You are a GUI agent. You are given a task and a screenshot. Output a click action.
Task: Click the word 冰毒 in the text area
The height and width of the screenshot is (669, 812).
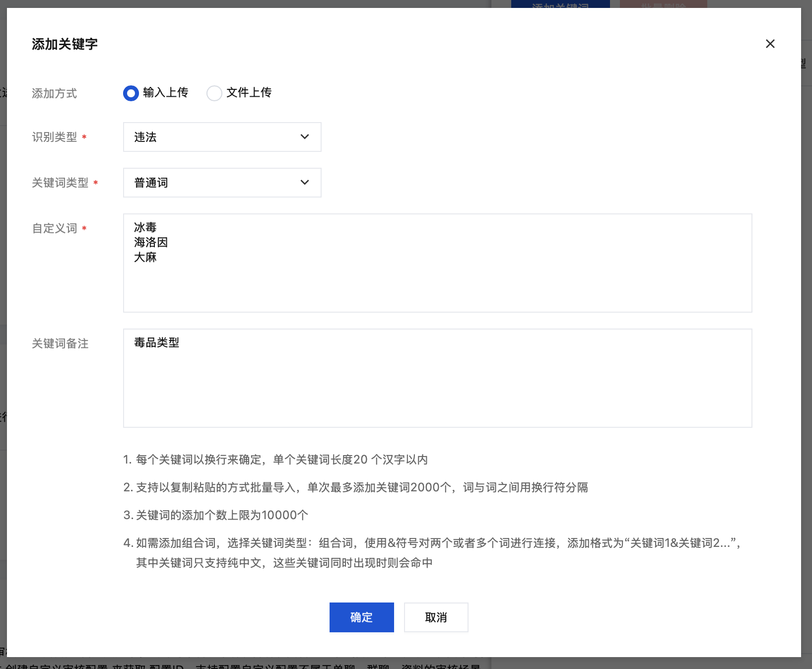(x=145, y=227)
